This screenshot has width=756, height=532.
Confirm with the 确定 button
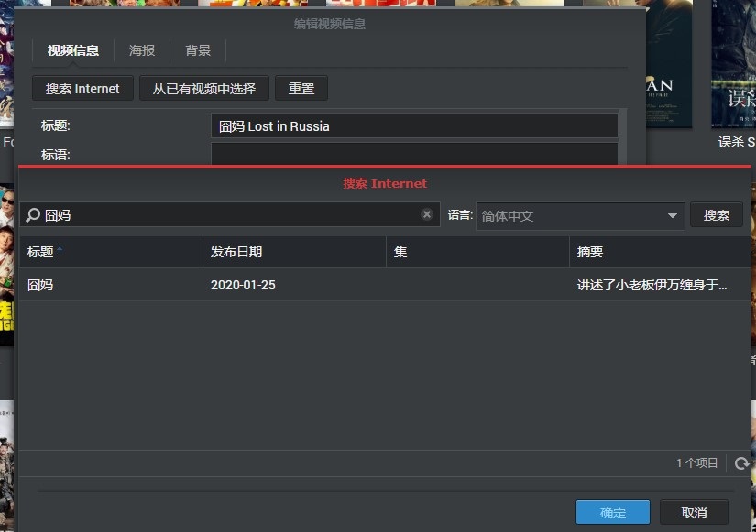612,512
